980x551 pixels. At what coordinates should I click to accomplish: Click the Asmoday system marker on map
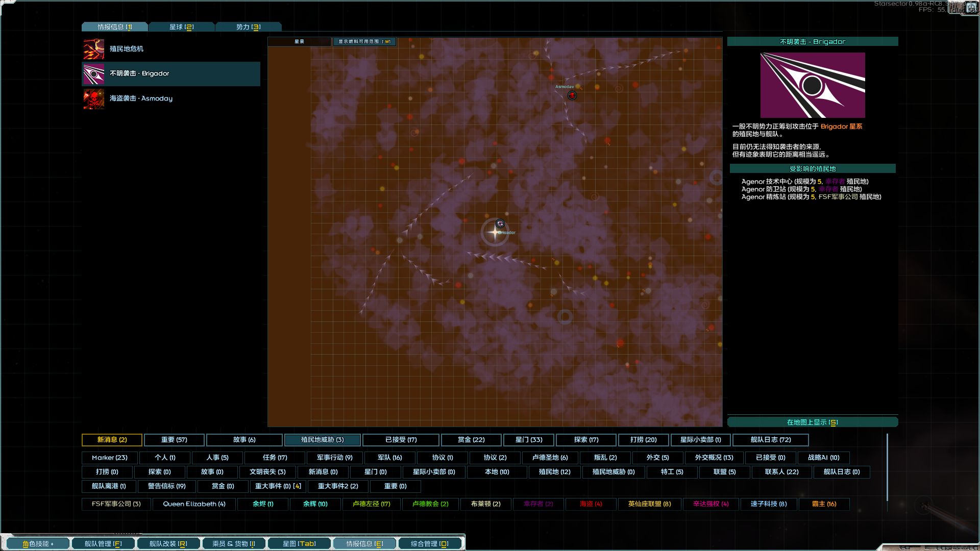(572, 95)
